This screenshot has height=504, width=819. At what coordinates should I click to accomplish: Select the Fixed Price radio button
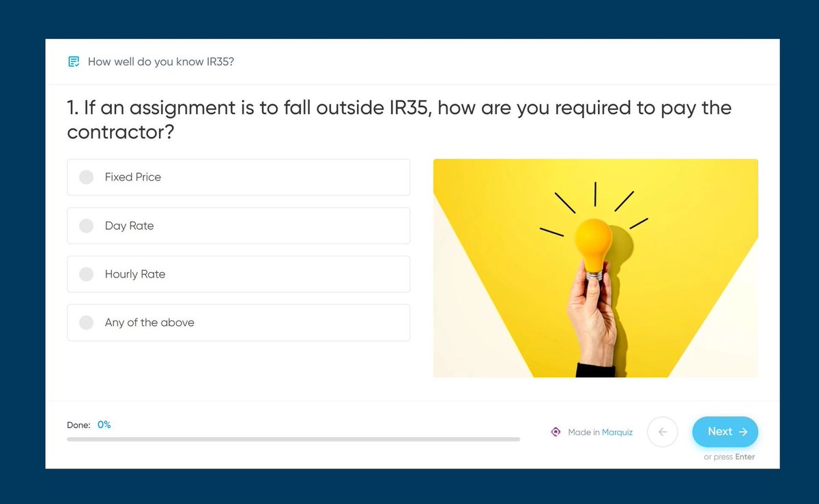pos(86,177)
